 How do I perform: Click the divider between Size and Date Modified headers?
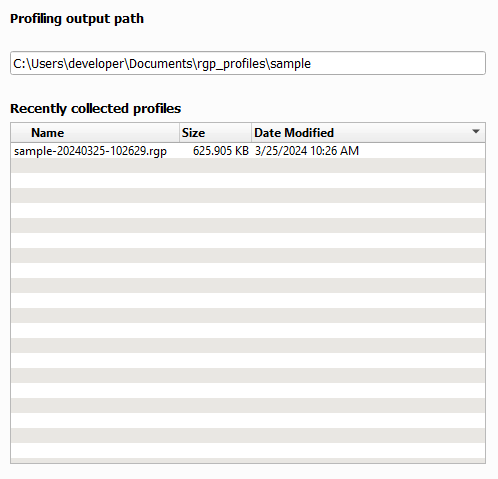coord(251,133)
